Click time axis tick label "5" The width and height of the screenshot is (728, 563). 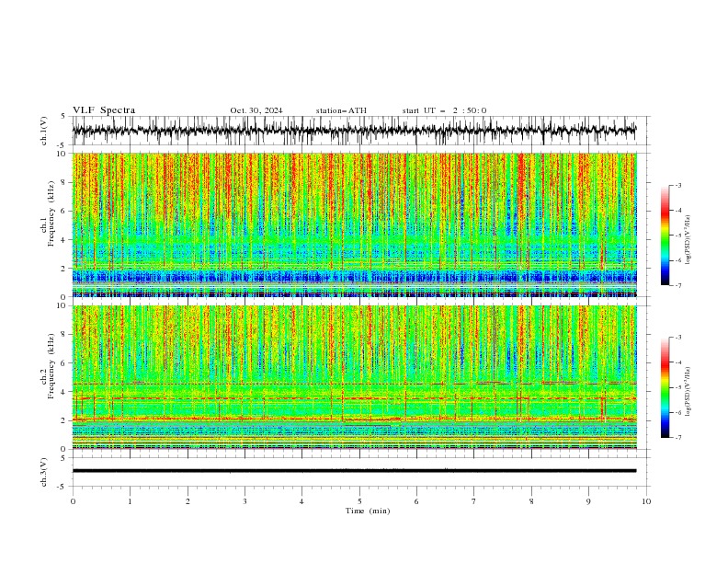[359, 501]
